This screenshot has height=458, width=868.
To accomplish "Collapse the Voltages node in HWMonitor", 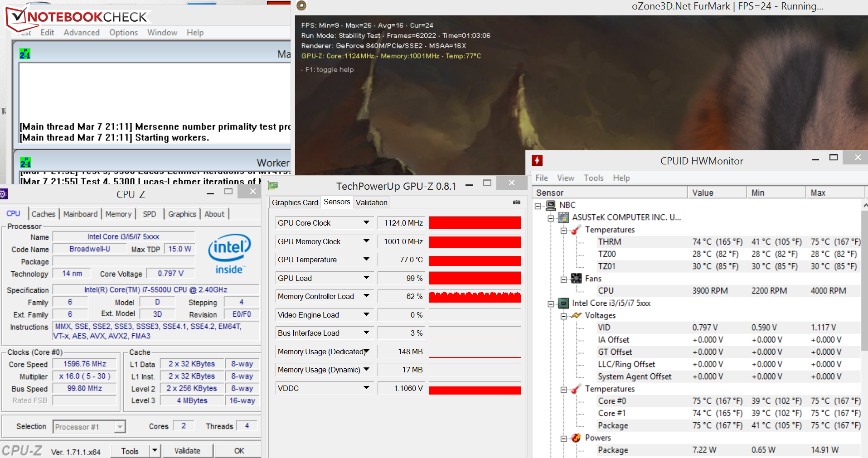I will 563,316.
